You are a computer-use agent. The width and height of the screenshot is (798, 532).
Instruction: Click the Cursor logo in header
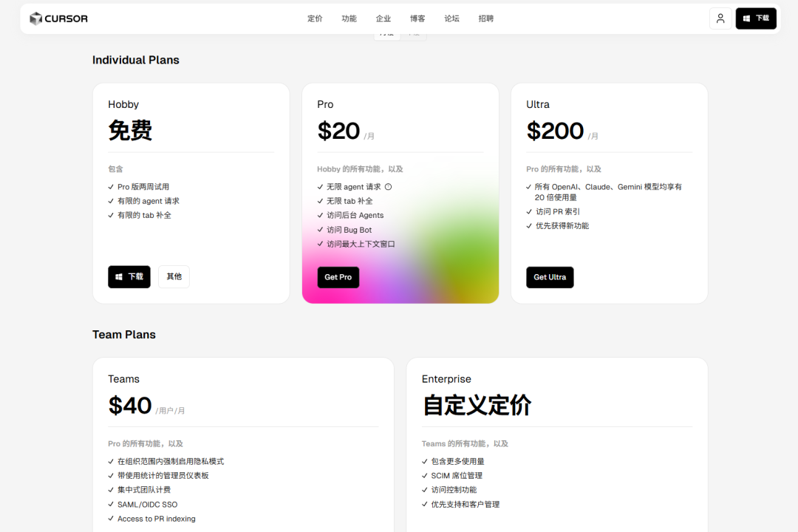[x=58, y=18]
